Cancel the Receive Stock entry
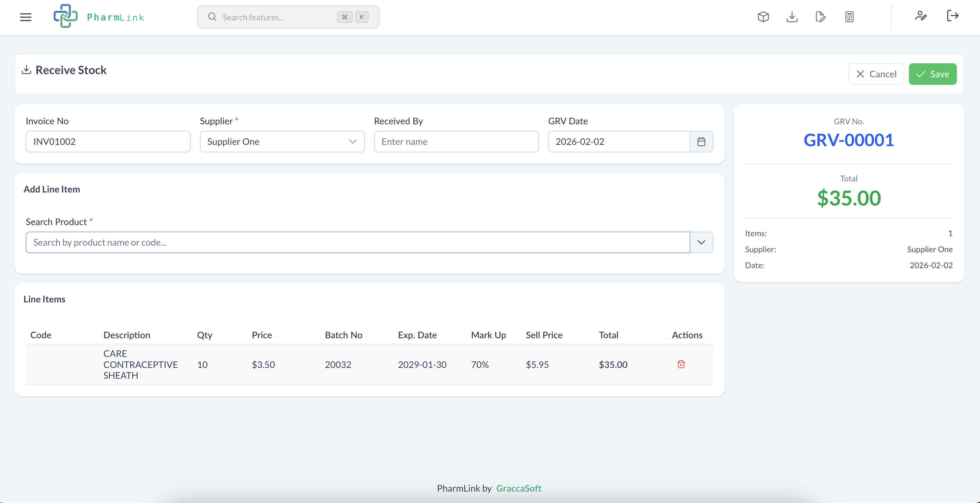Image resolution: width=980 pixels, height=503 pixels. click(876, 74)
